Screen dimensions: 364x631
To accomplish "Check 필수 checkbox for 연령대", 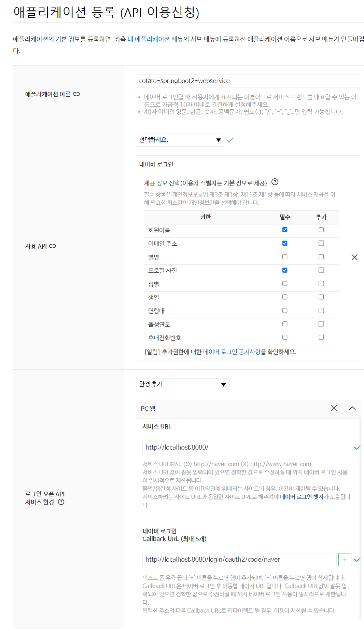I will pyautogui.click(x=285, y=311).
